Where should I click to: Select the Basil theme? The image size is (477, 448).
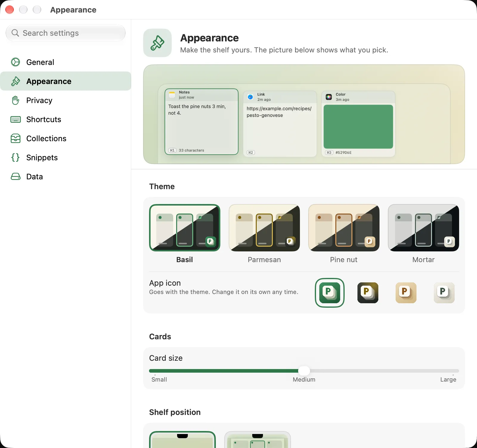[x=185, y=234]
